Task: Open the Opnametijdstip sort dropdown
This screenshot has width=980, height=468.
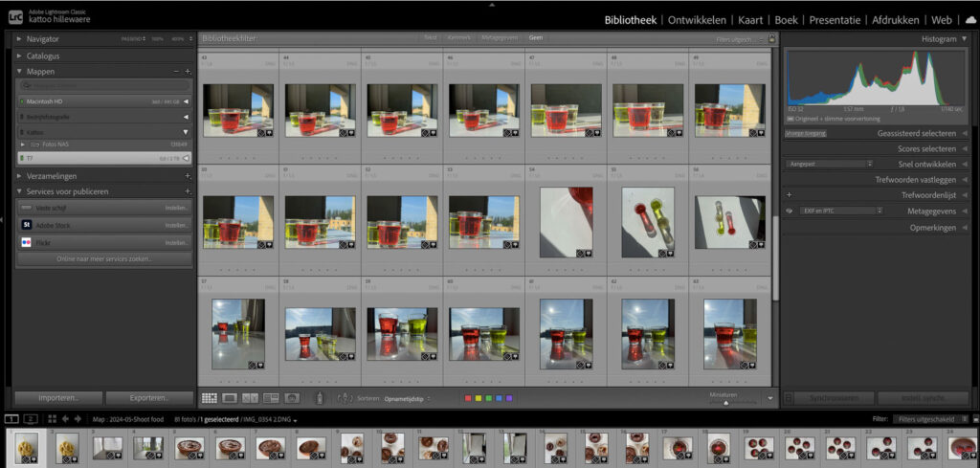Action: click(408, 398)
